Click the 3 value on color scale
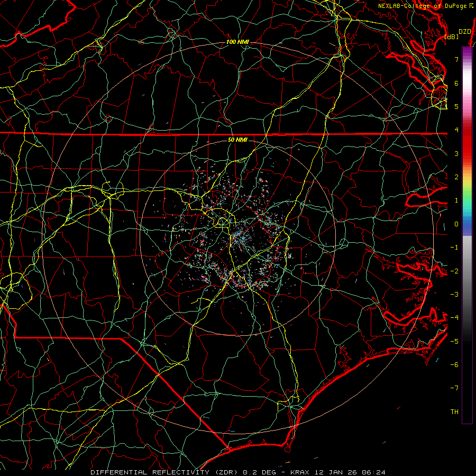 click(456, 153)
